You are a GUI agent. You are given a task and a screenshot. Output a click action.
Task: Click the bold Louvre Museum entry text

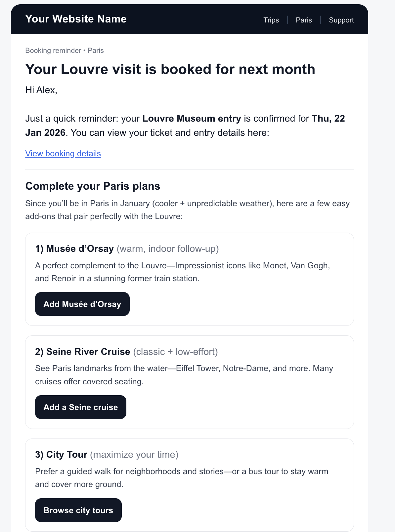[192, 118]
